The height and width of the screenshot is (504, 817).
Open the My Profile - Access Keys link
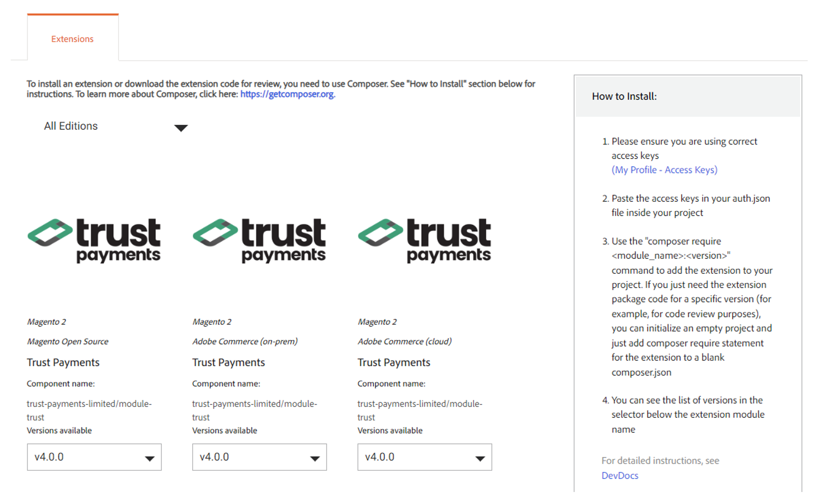point(664,170)
